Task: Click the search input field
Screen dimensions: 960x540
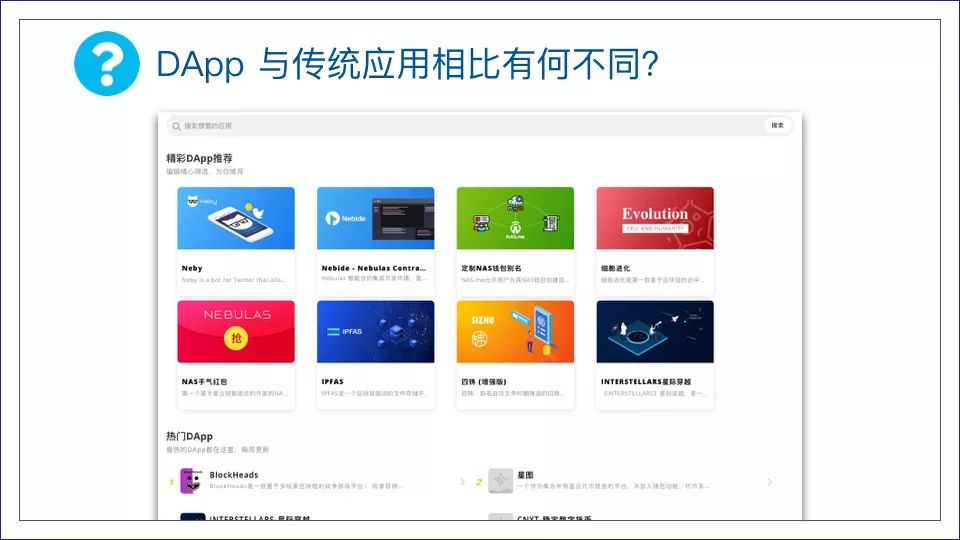Action: coord(479,126)
